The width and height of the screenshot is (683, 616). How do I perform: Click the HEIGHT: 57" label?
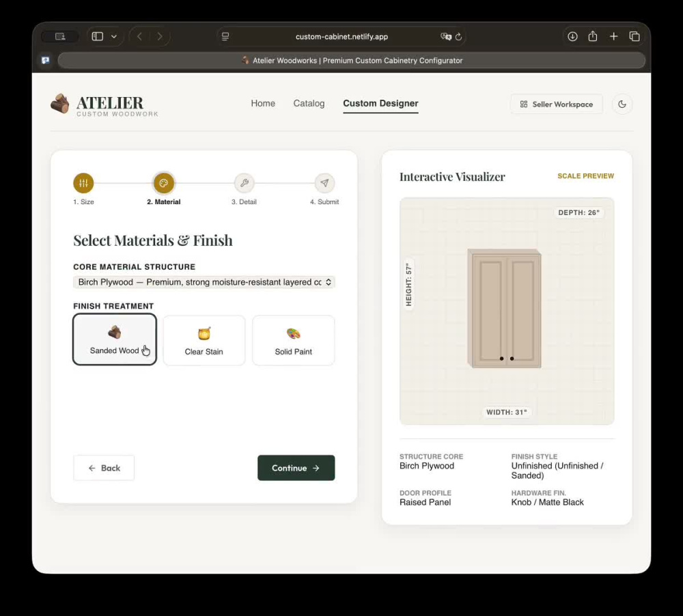[408, 285]
